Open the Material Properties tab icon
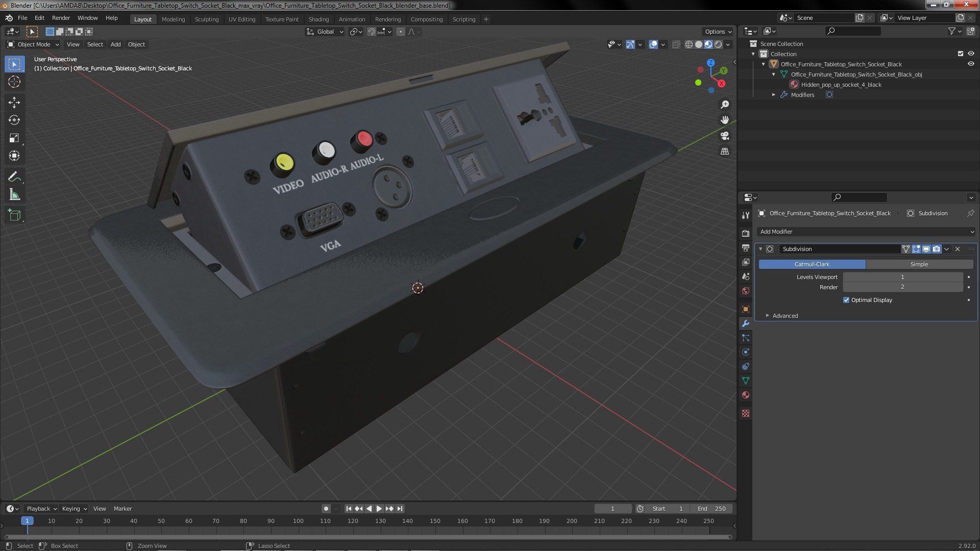980x551 pixels. (746, 395)
